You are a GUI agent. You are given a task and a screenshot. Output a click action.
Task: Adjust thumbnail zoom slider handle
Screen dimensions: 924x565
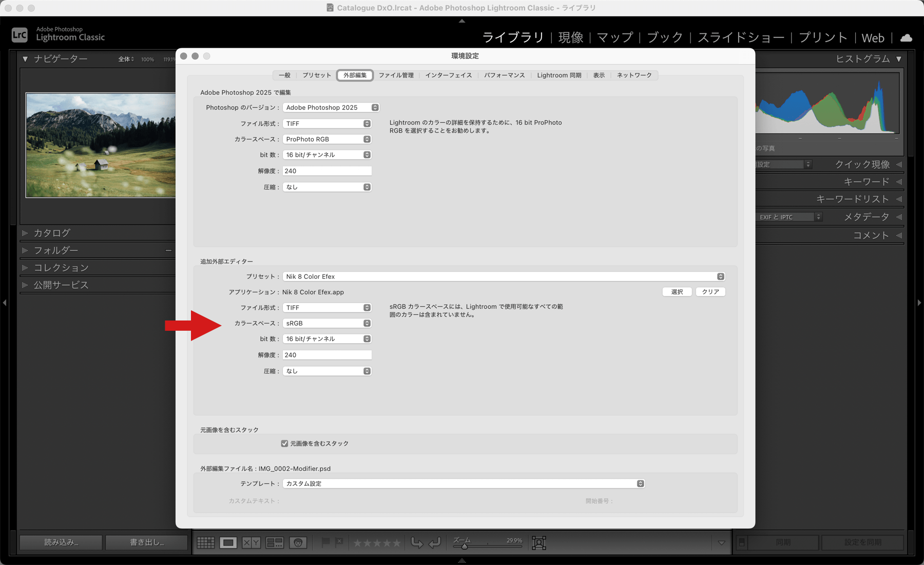pos(465,546)
